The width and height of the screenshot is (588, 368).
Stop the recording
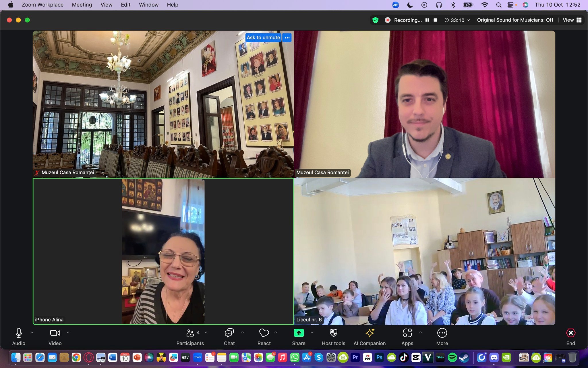pos(435,20)
